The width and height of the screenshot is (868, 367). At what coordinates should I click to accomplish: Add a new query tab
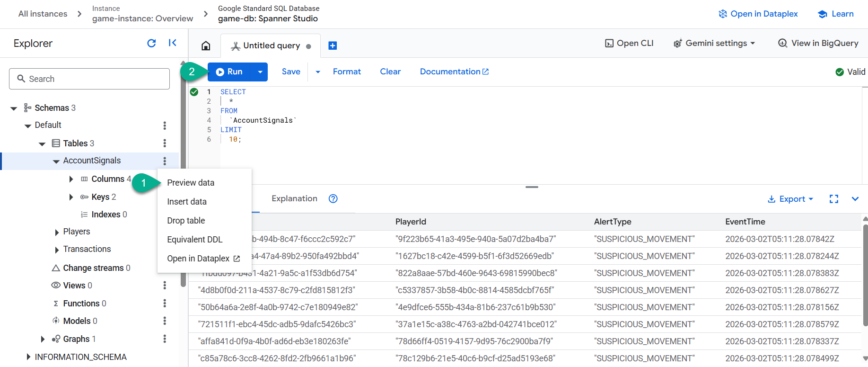pos(333,45)
